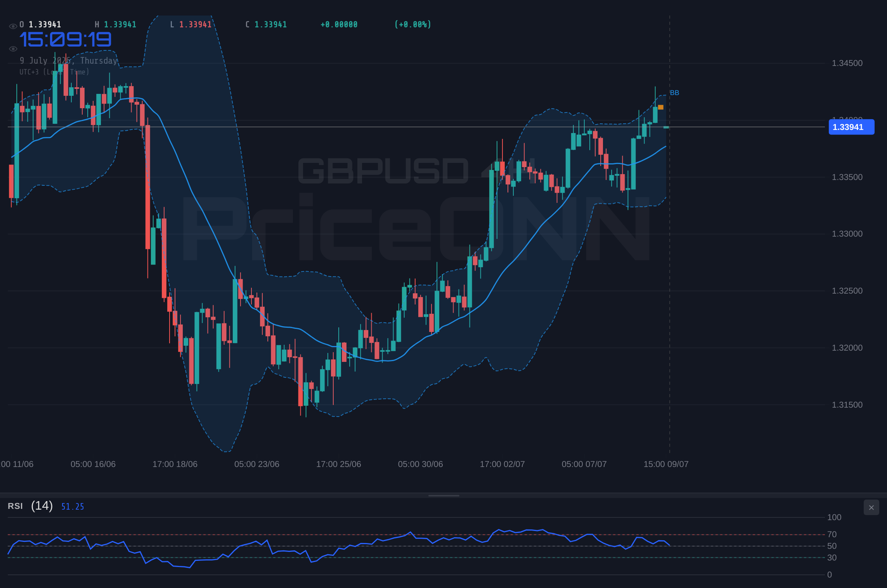This screenshot has width=887, height=588.
Task: Click the Open value 1.33941
Action: tap(45, 24)
